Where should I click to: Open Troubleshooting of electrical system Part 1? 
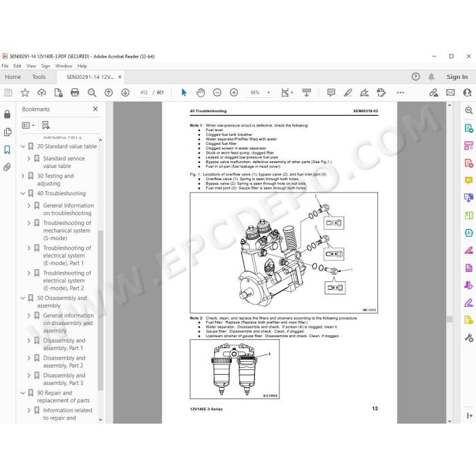(67, 256)
